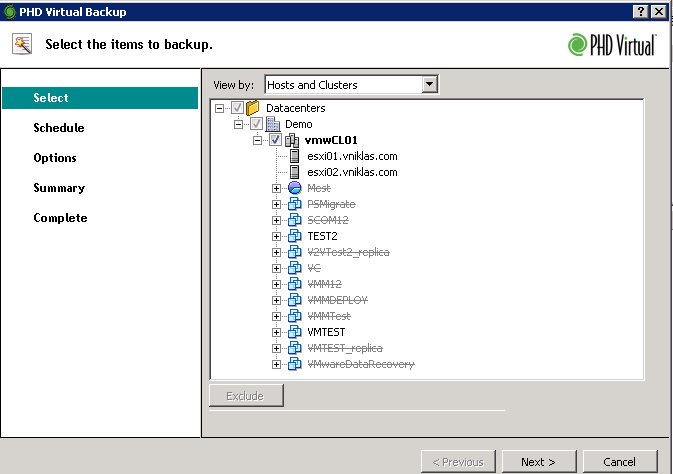
Task: Click the Cancel button
Action: point(620,462)
